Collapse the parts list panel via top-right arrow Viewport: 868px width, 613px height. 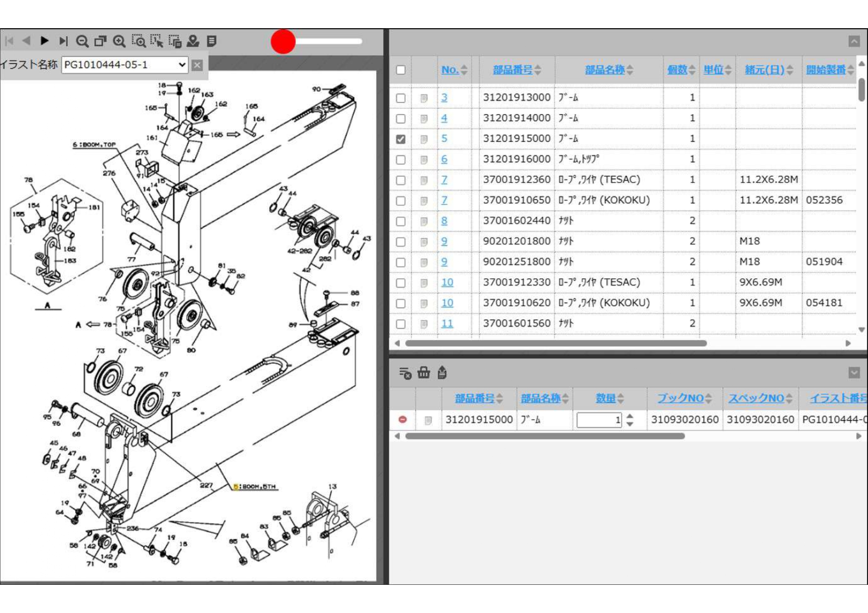pos(854,42)
